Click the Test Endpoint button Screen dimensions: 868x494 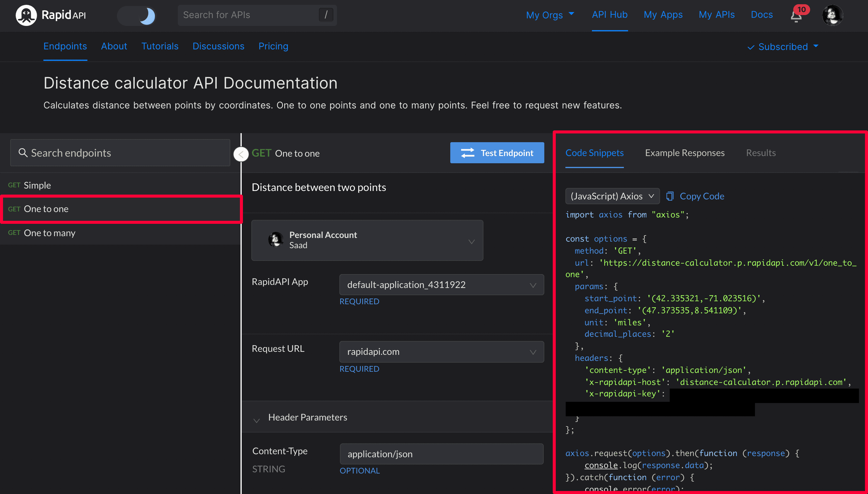coord(498,152)
